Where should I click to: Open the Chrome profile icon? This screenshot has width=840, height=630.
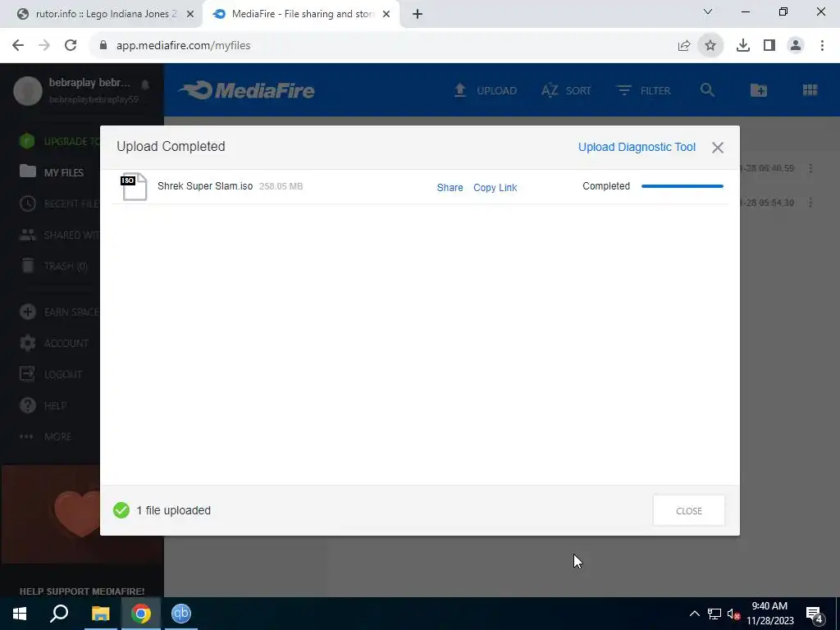(796, 46)
